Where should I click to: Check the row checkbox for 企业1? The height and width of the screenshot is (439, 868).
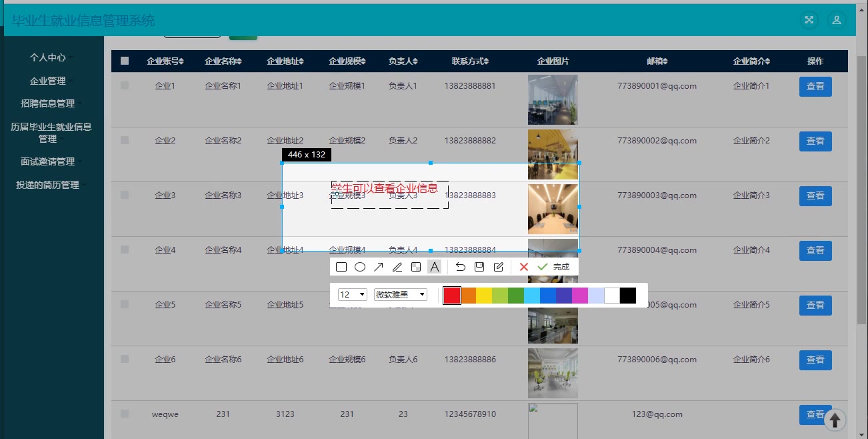125,85
